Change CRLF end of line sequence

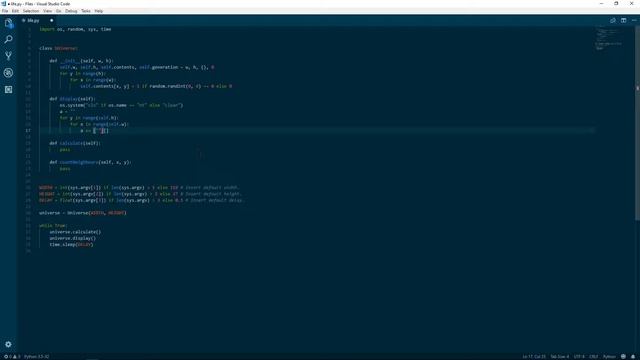tap(593, 357)
